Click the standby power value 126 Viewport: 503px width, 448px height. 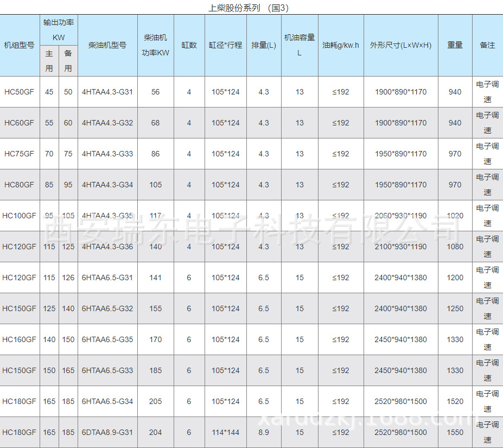[68, 277]
